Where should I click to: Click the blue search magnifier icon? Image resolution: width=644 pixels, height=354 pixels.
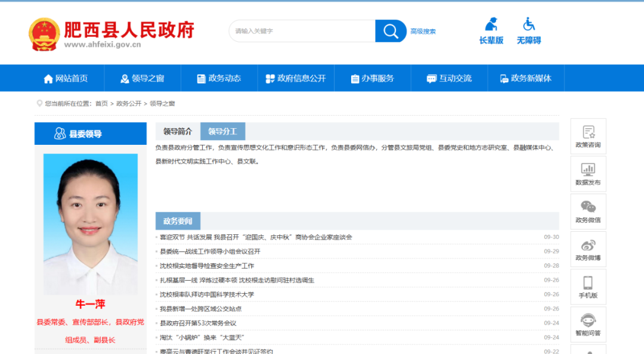pyautogui.click(x=390, y=30)
